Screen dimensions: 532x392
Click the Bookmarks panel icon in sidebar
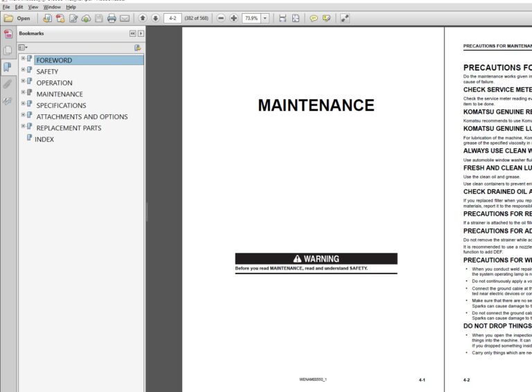pyautogui.click(x=8, y=66)
